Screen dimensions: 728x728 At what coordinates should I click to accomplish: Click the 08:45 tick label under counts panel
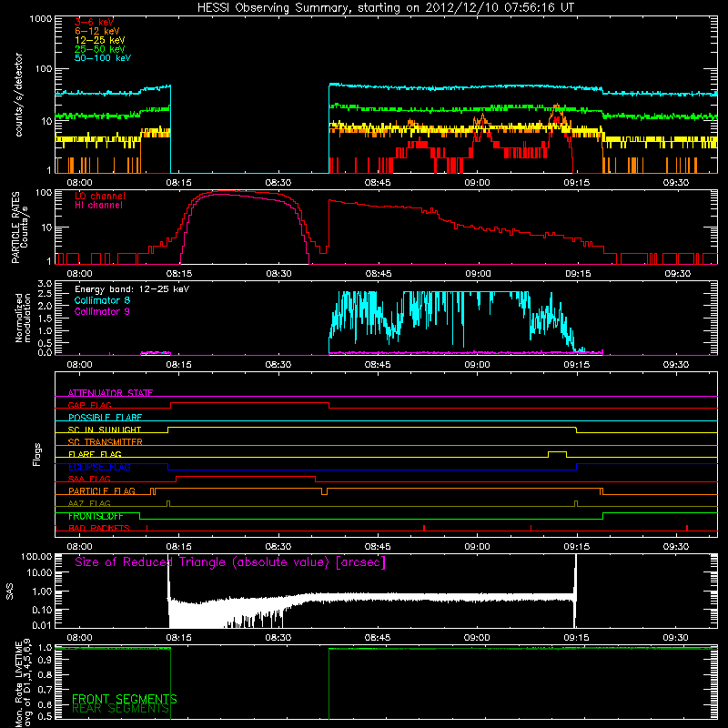point(378,183)
